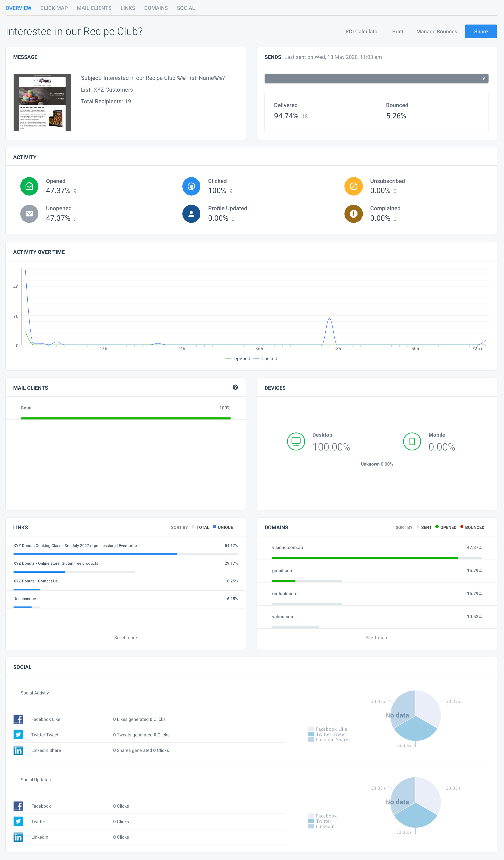Screen dimensions: 504x860
Task: Open the Mail Clients help question icon
Action: [235, 387]
